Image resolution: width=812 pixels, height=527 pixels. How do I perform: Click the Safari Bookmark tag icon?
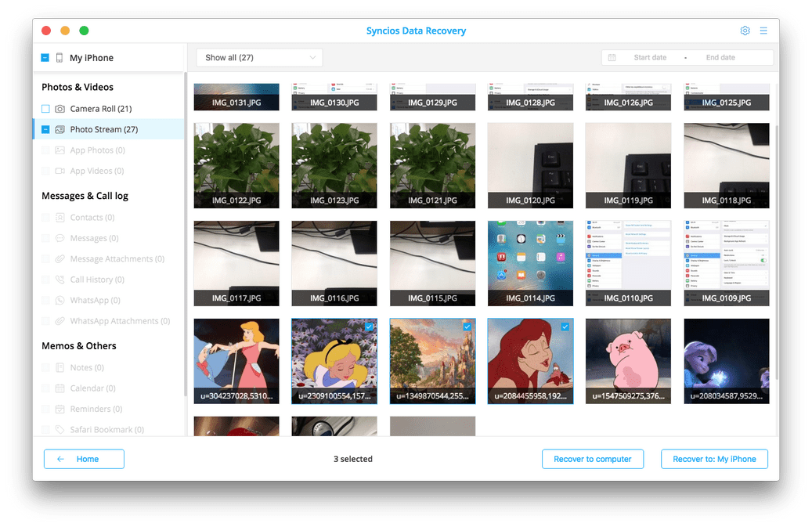(60, 430)
